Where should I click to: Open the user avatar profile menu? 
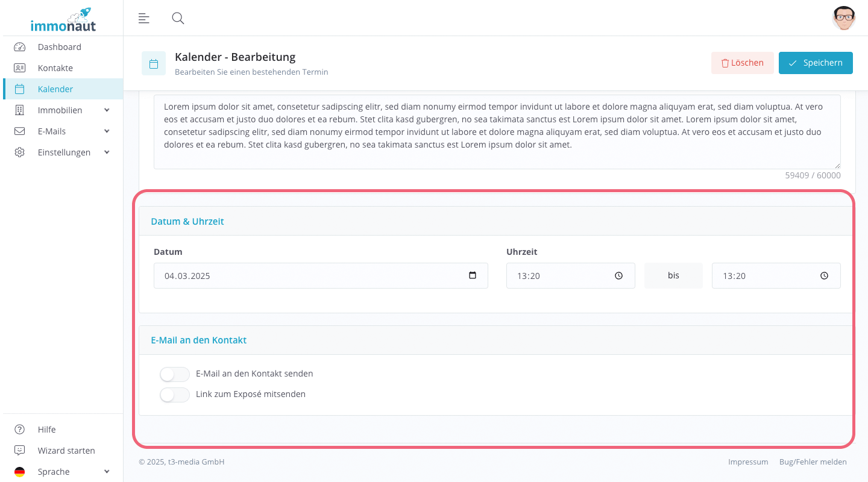pyautogui.click(x=843, y=18)
